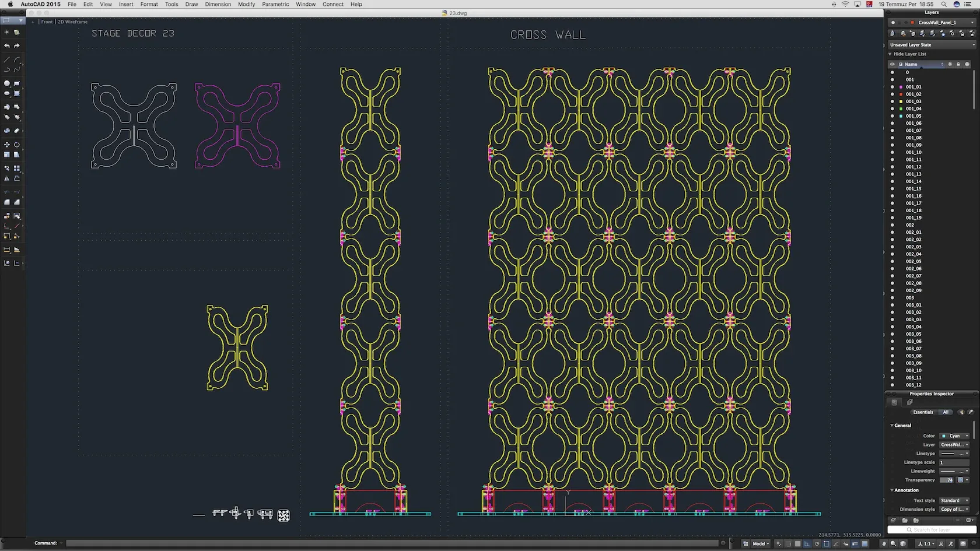This screenshot has width=980, height=551.
Task: Open the Unsaved Layer State dropdown
Action: (x=932, y=45)
